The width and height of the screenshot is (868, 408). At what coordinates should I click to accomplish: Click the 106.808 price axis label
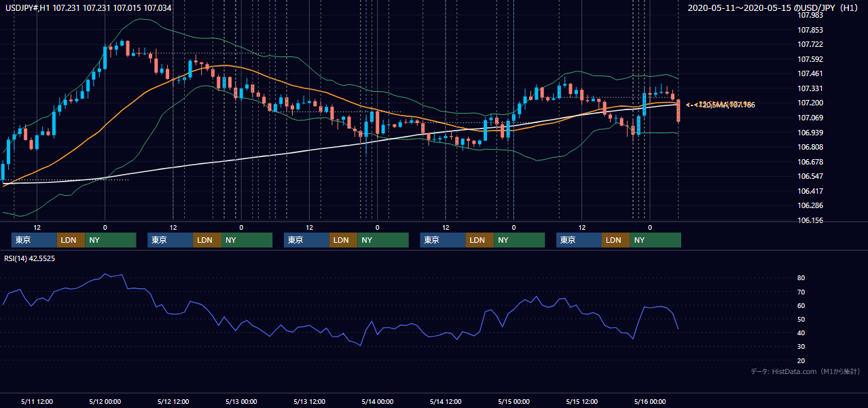[809, 147]
